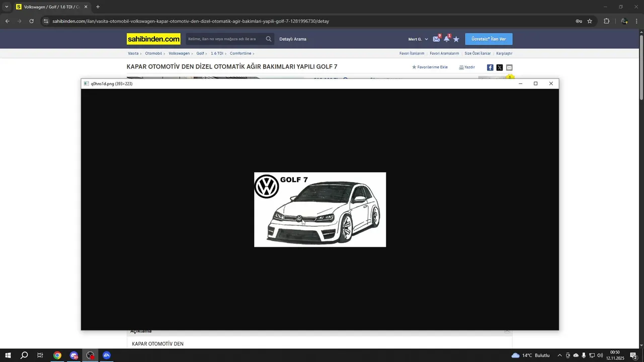Image resolution: width=644 pixels, height=362 pixels.
Task: Open a new browser tab
Action: 98,7
